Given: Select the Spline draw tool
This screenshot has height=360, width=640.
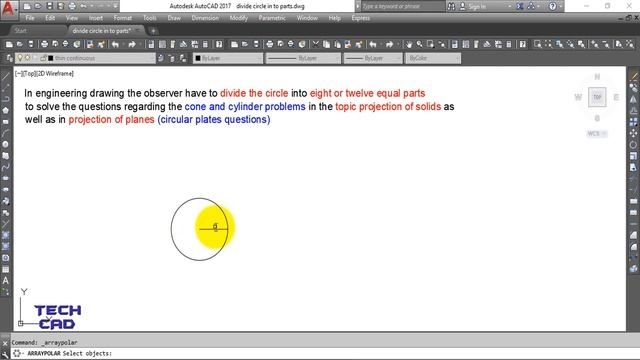Looking at the screenshot, I should [x=5, y=167].
